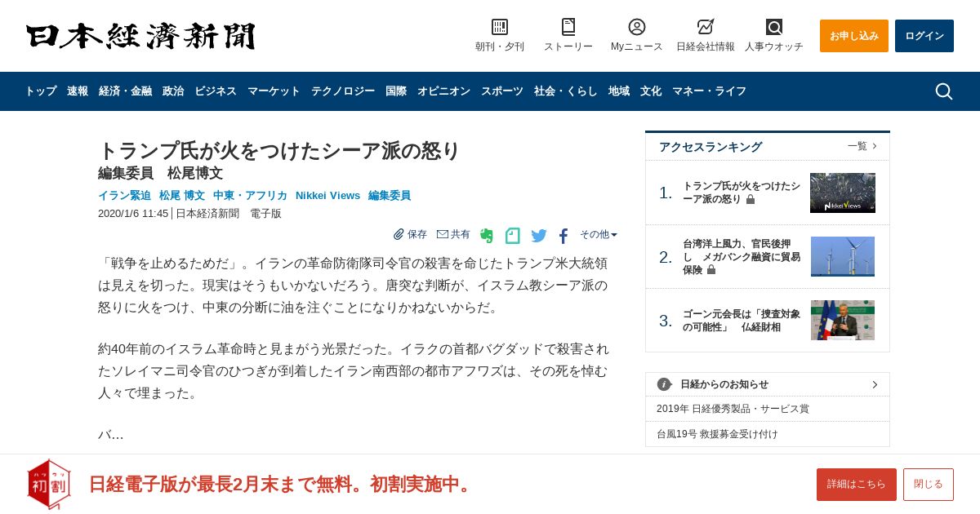This screenshot has height=514, width=980.
Task: Expand 日経からのお知らせ with the chevron arrow
Action: tap(875, 384)
